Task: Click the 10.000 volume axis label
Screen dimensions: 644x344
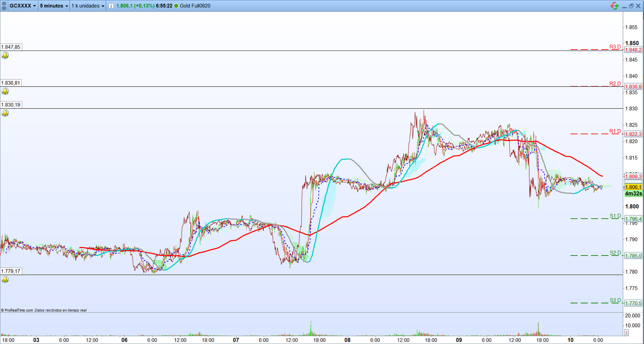Action: tap(633, 325)
